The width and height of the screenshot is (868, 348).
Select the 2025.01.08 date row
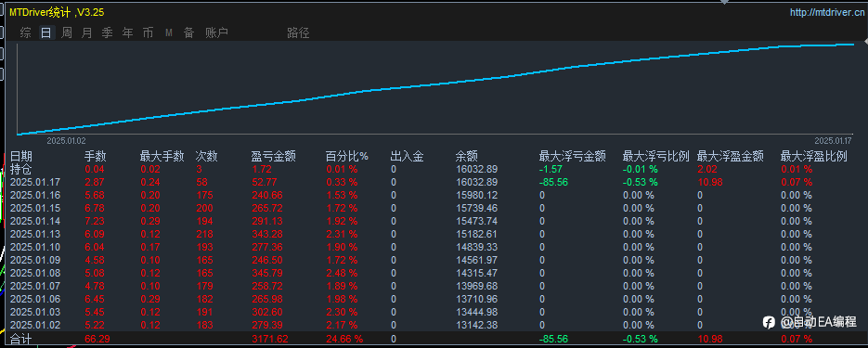[36, 274]
